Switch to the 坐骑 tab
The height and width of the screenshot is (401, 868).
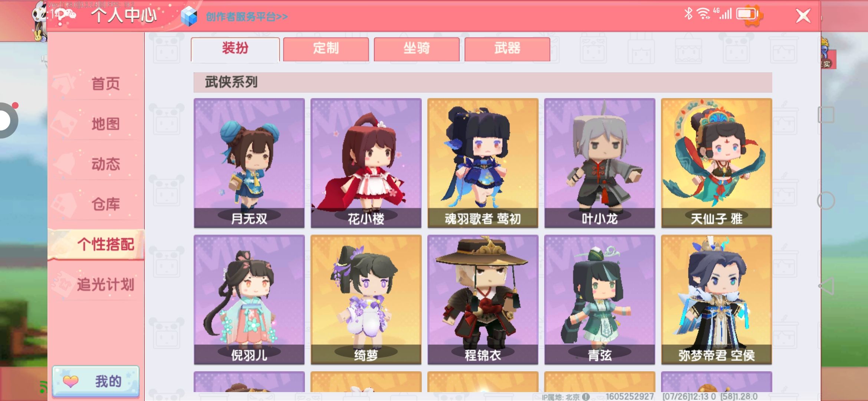pyautogui.click(x=417, y=49)
